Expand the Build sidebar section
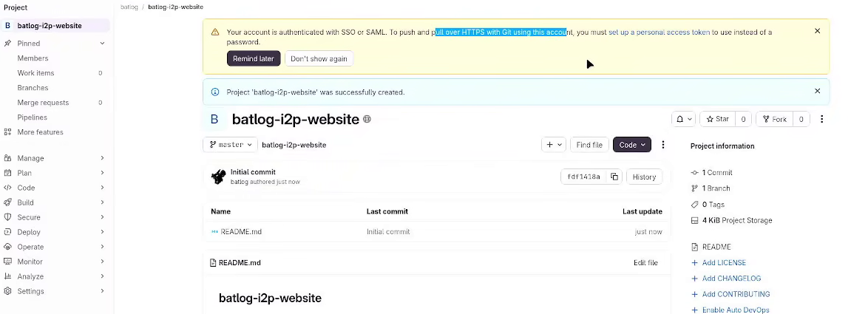 [55, 202]
